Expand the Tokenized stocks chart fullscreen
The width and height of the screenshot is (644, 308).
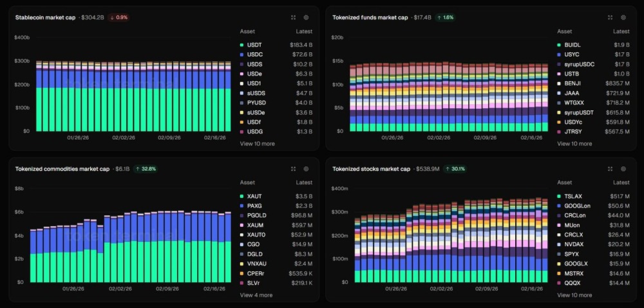click(610, 169)
